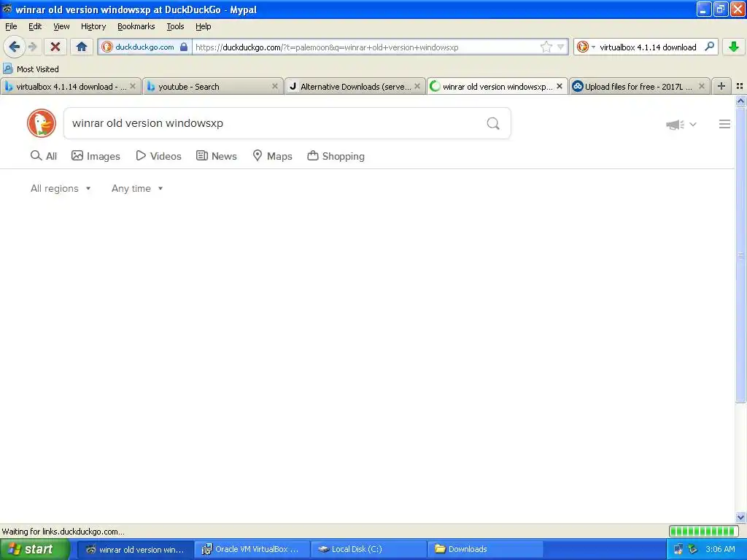
Task: Go back with the back arrow button
Action: tap(14, 47)
